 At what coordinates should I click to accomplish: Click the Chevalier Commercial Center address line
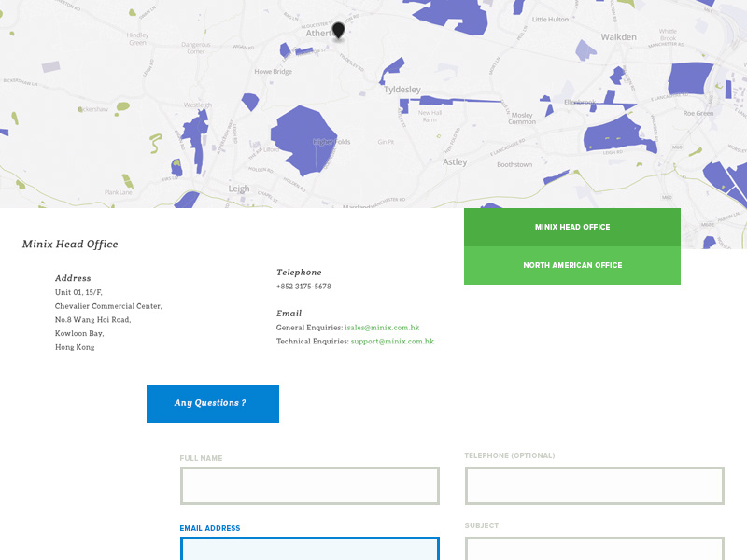(x=108, y=306)
